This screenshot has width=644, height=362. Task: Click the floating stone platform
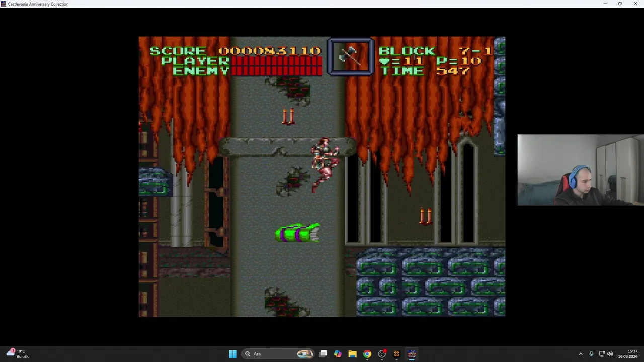288,147
